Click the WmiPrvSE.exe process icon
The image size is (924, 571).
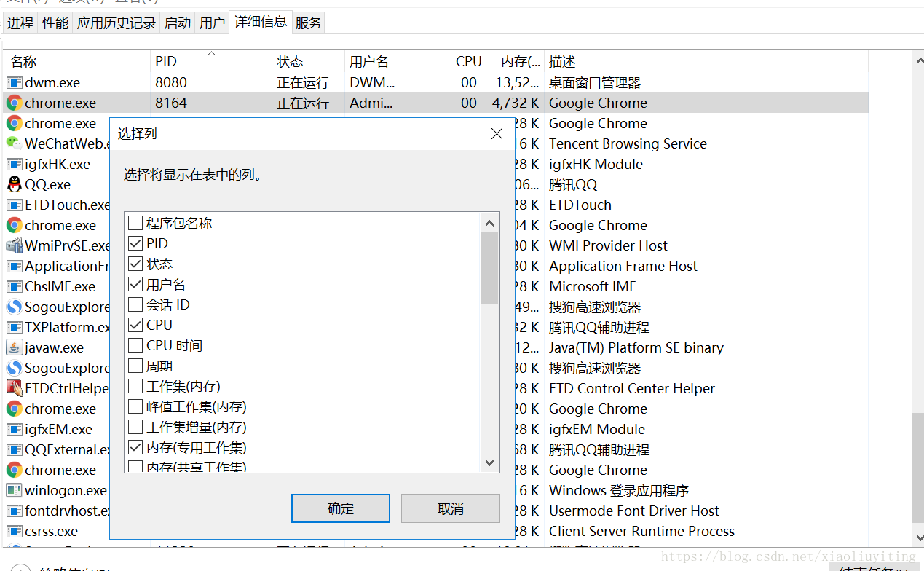coord(14,245)
